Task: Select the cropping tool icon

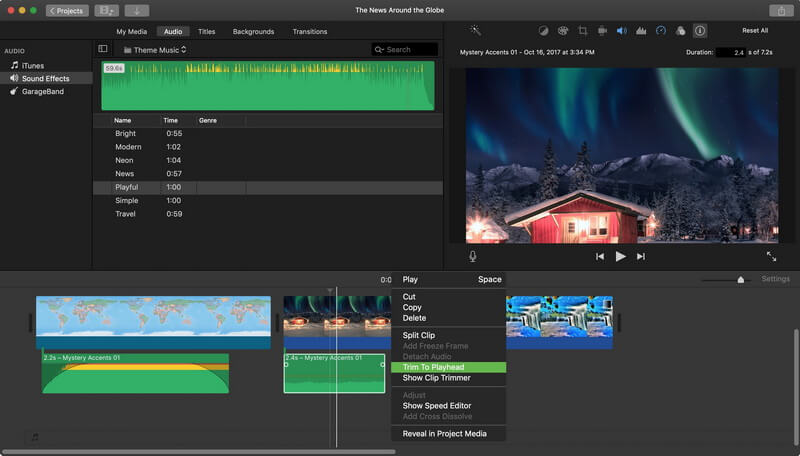Action: coord(581,31)
